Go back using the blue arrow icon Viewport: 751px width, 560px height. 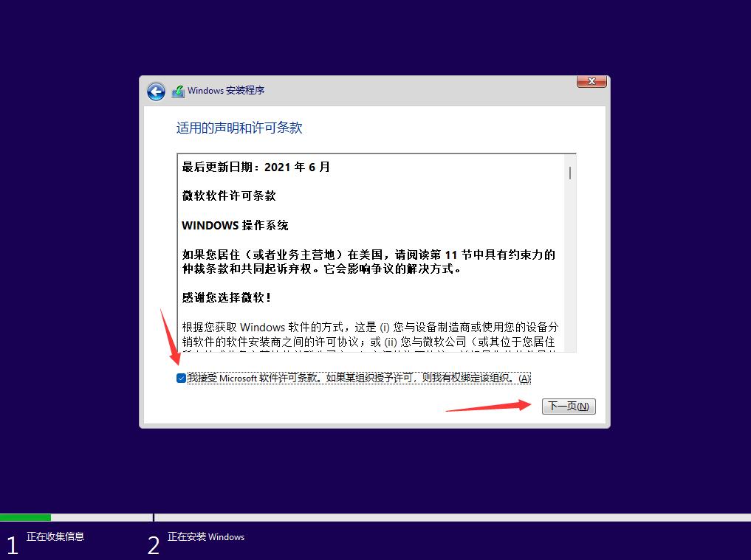[x=156, y=91]
